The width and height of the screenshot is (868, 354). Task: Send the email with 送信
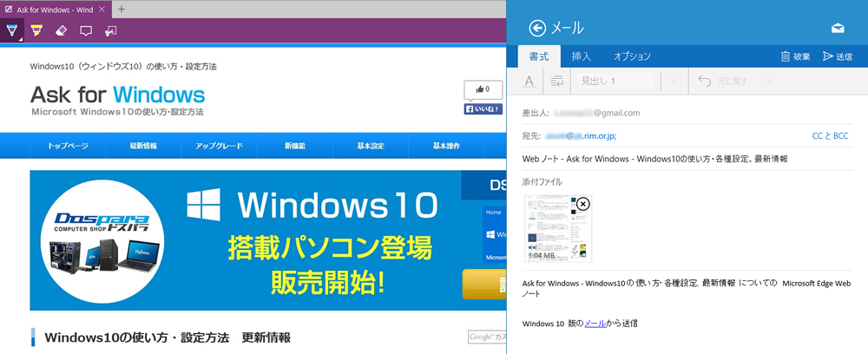click(838, 56)
